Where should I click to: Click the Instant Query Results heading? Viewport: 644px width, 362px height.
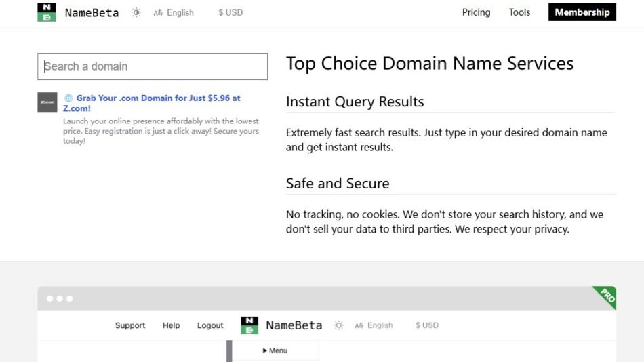pos(355,102)
